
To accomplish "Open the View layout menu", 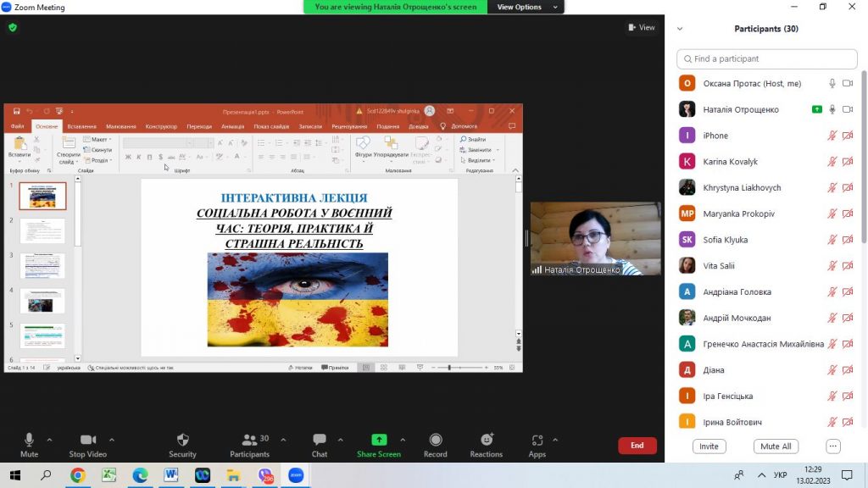I will coord(642,27).
